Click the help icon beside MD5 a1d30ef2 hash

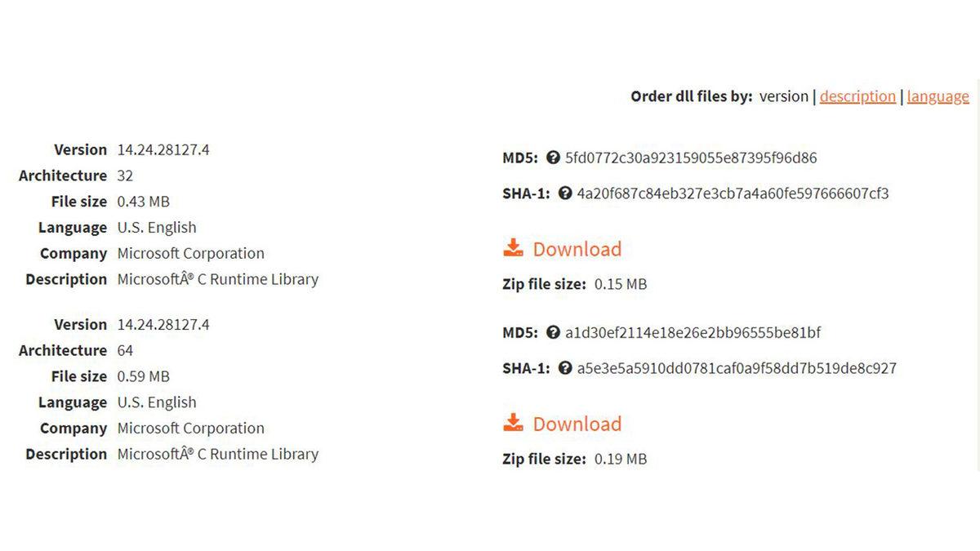pos(553,332)
